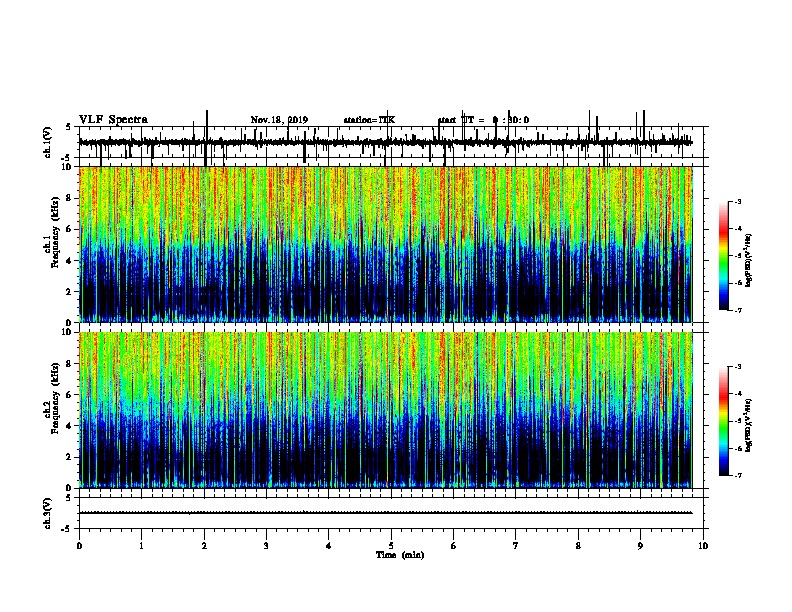Click the '5' volt tick on ch.1(V) axis

(x=69, y=128)
